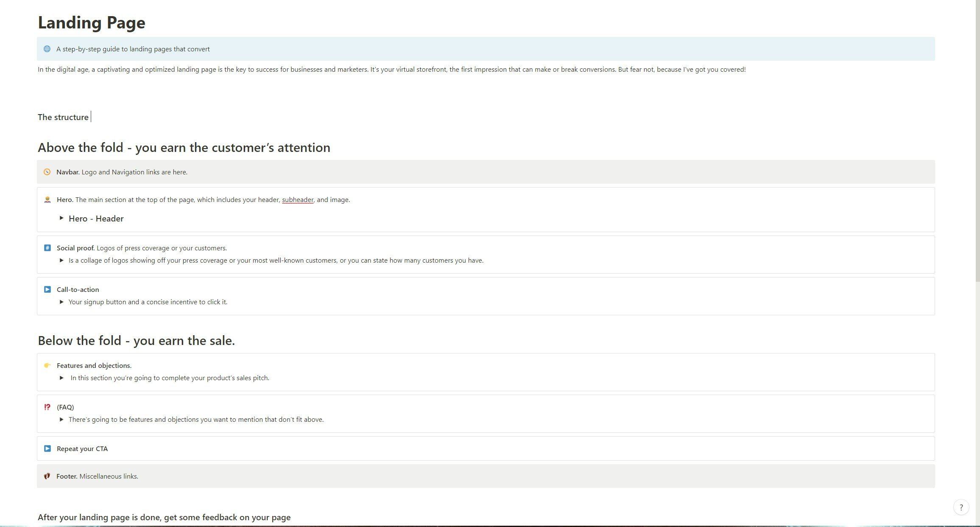Click the 'Repeat your CTA' text
The width and height of the screenshot is (980, 527).
click(x=82, y=449)
